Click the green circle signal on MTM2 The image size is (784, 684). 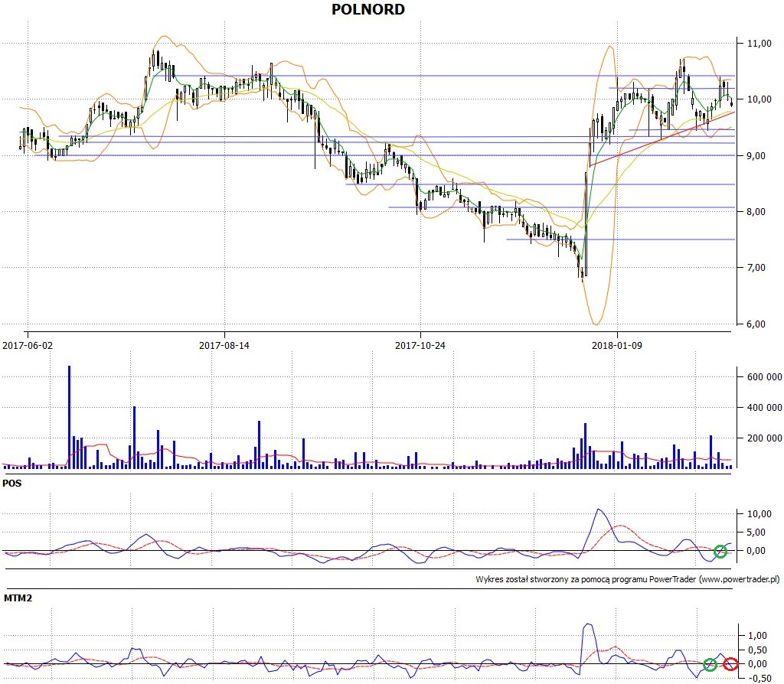click(710, 665)
